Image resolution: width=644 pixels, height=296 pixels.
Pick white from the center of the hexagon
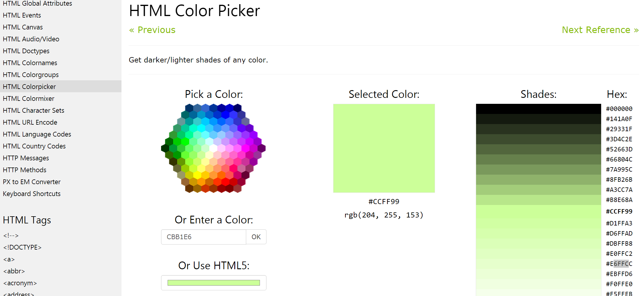point(214,148)
